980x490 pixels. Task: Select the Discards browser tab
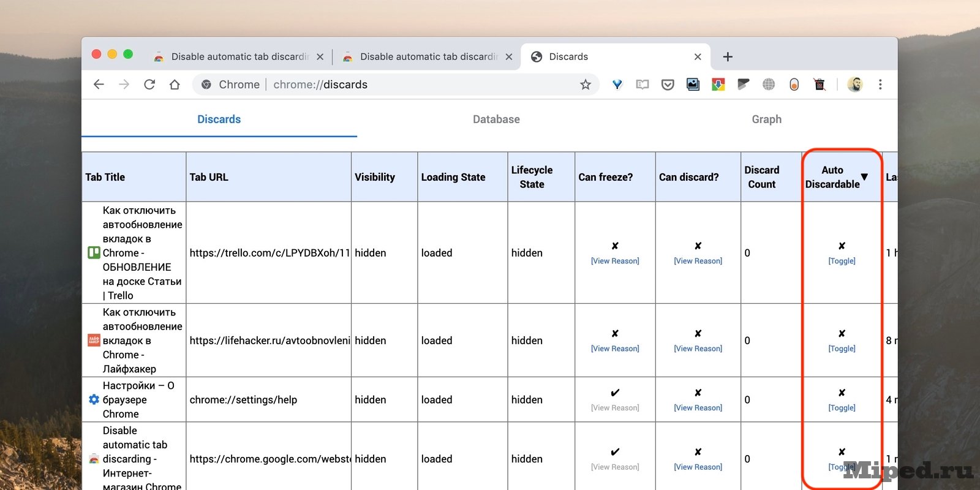click(x=616, y=57)
